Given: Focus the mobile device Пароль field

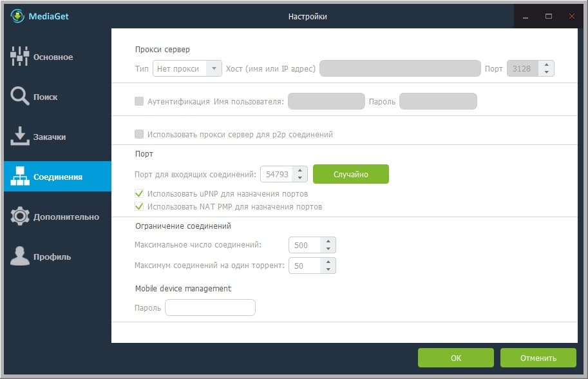Looking at the screenshot, I should tap(210, 307).
